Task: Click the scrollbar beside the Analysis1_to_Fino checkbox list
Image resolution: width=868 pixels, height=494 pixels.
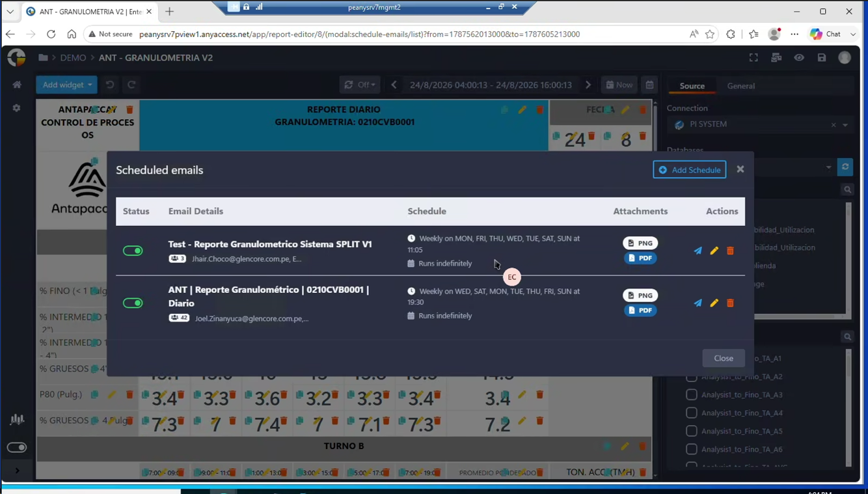Action: coord(848,407)
